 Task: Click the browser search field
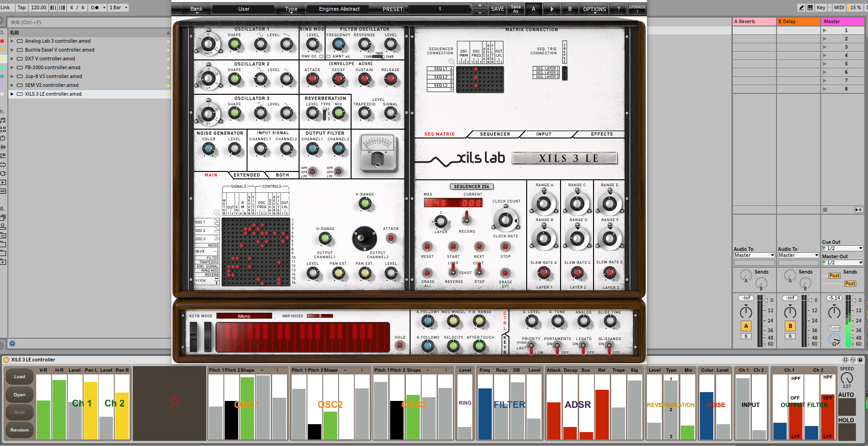tap(88, 22)
